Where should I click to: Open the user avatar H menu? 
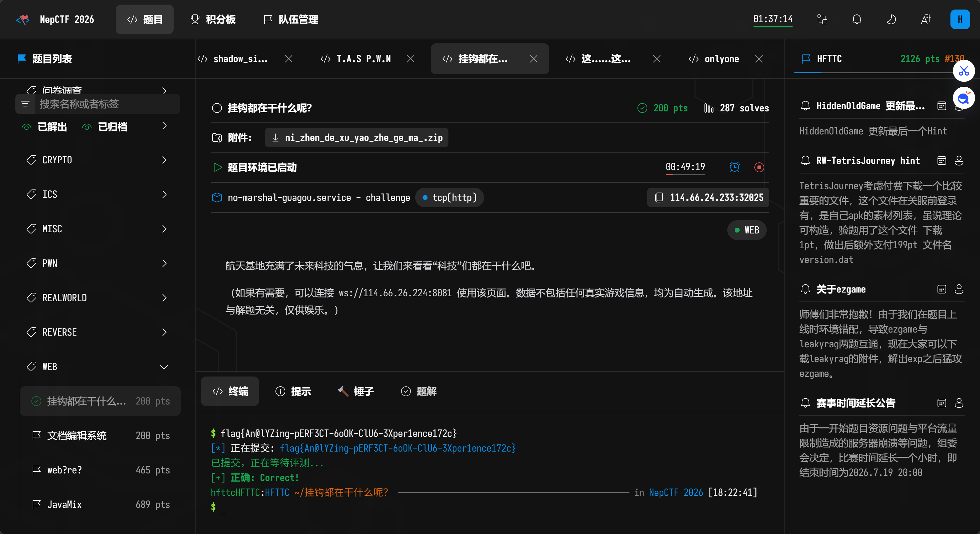(x=960, y=19)
